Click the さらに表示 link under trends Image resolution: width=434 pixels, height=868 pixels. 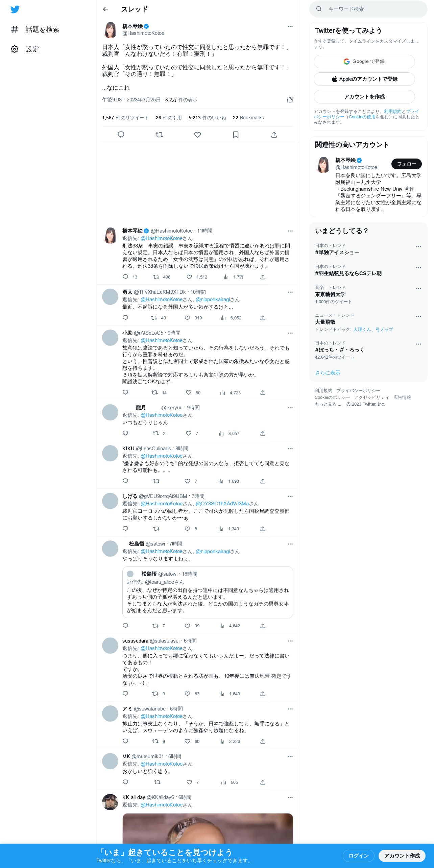coord(328,373)
